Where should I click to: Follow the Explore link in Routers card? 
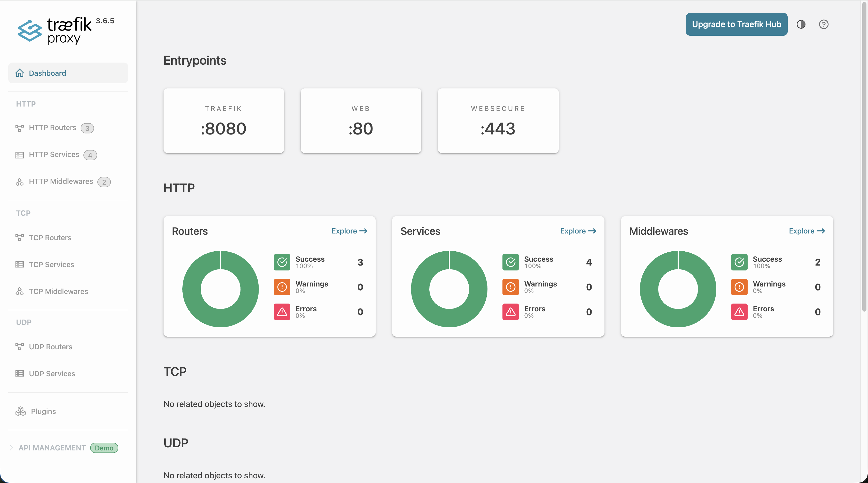point(349,231)
